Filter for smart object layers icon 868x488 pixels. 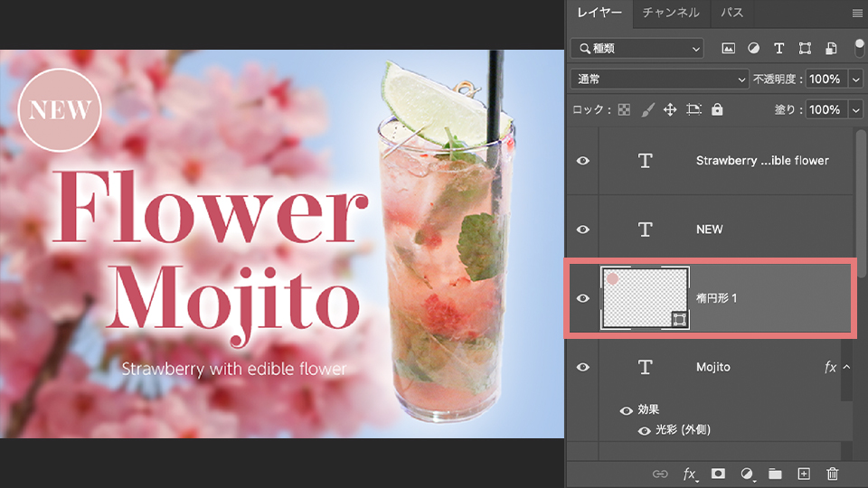pos(831,49)
